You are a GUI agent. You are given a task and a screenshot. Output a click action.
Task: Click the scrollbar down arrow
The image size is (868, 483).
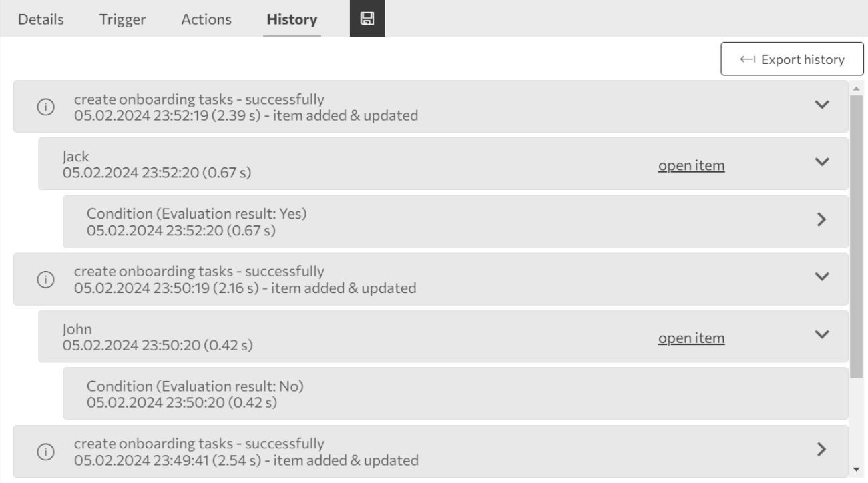point(857,469)
